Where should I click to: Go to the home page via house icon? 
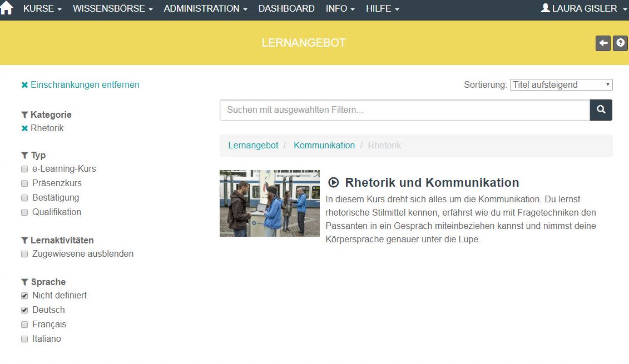tap(7, 8)
